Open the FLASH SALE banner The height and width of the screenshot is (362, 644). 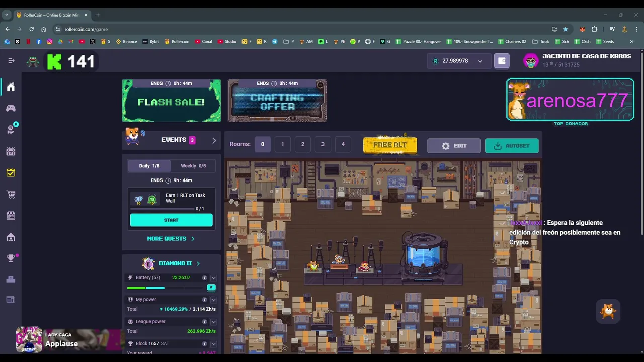coord(171,101)
